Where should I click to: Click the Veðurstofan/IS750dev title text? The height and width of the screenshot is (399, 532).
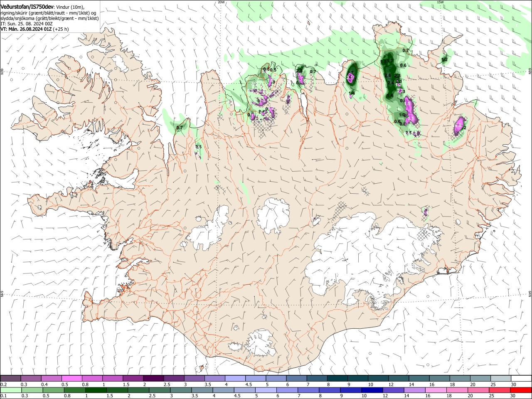(27, 6)
